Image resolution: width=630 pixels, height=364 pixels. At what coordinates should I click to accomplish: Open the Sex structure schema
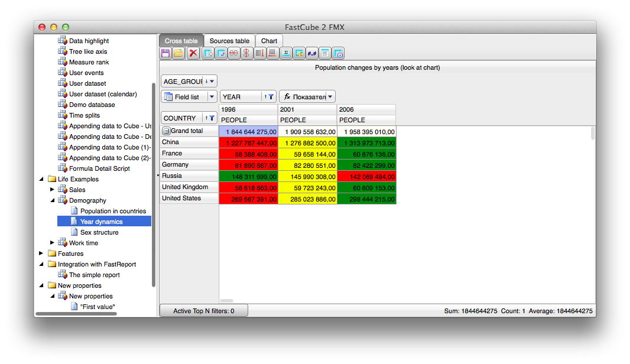click(x=99, y=232)
